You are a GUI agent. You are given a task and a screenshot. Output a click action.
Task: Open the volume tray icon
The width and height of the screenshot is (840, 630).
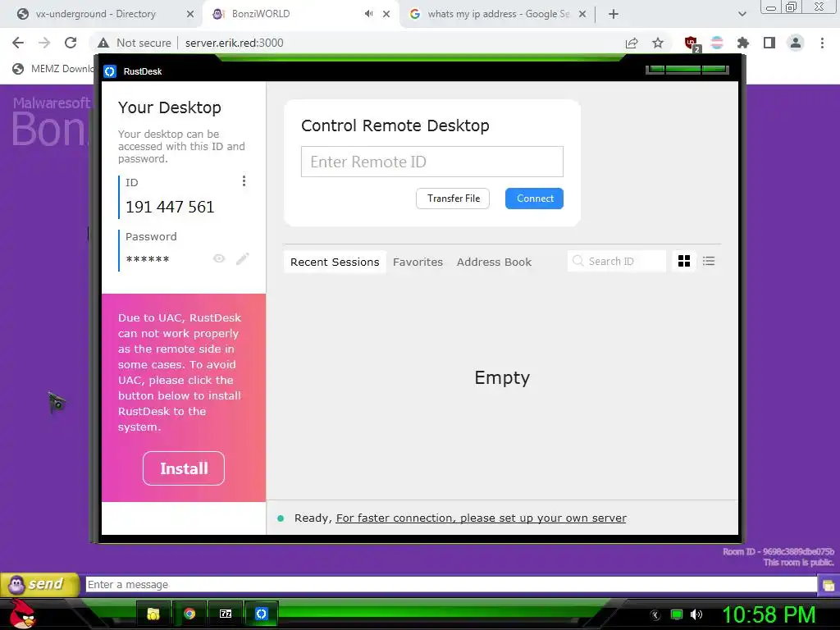pyautogui.click(x=696, y=614)
